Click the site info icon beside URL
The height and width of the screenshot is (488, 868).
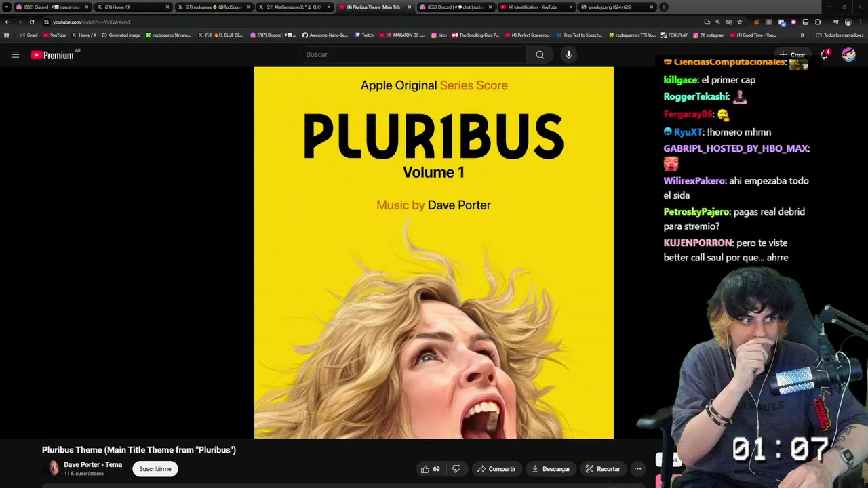(x=46, y=22)
